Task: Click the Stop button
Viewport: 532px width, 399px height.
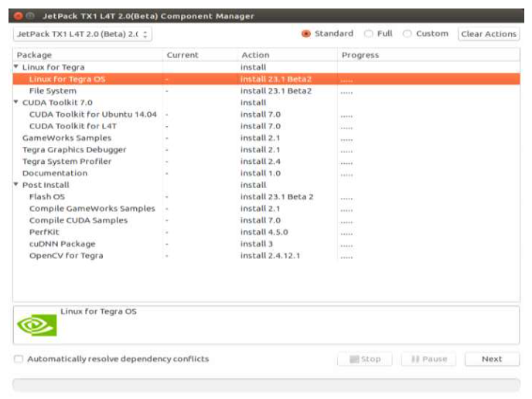Action: 365,359
